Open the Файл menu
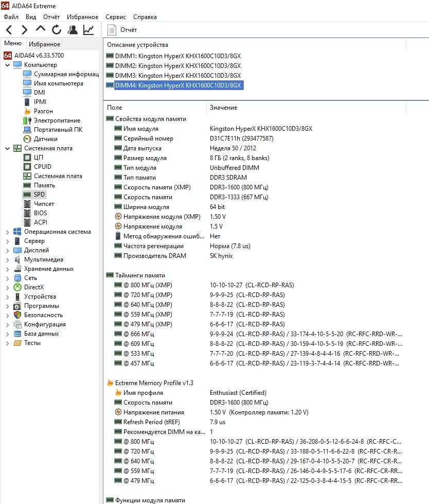The height and width of the screenshot is (504, 429). [11, 16]
